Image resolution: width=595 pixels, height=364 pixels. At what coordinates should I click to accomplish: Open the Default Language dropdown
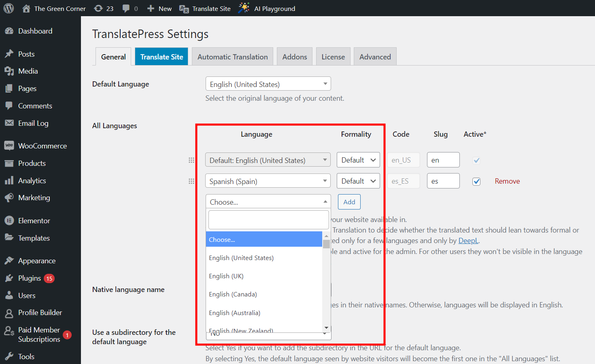(268, 84)
